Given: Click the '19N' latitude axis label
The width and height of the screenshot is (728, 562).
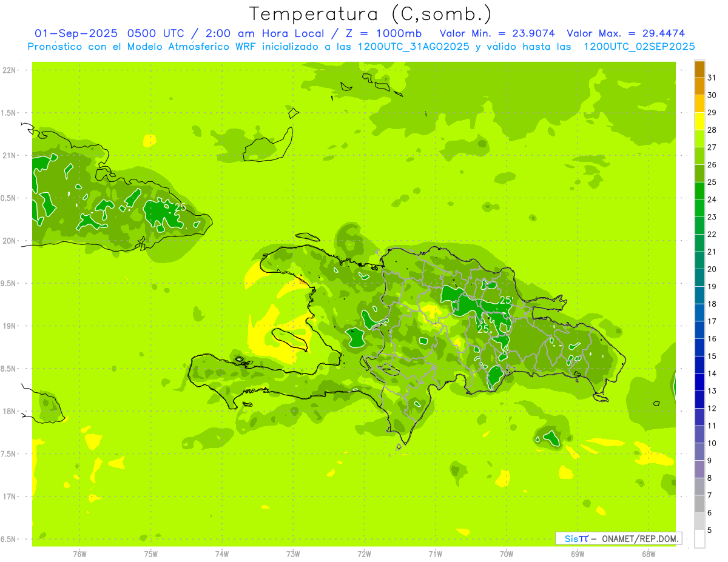Looking at the screenshot, I should point(9,326).
